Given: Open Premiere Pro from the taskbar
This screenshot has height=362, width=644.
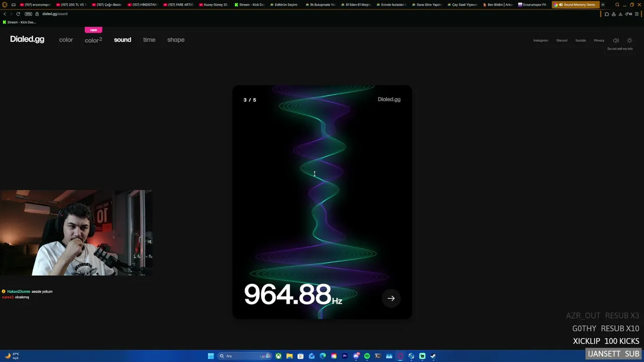Looking at the screenshot, I should click(x=345, y=356).
